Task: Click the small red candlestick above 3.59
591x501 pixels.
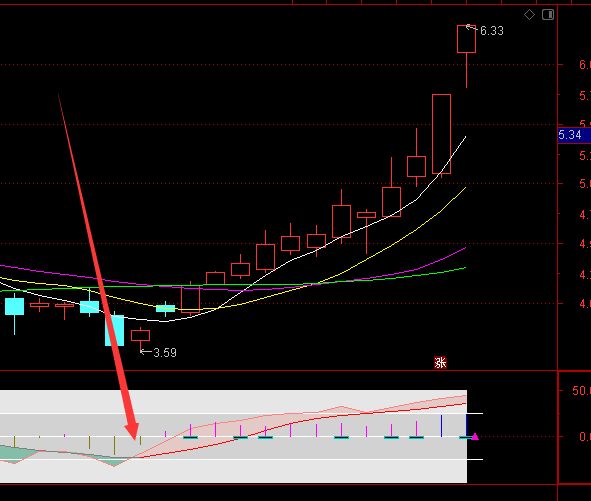Action: (x=140, y=336)
